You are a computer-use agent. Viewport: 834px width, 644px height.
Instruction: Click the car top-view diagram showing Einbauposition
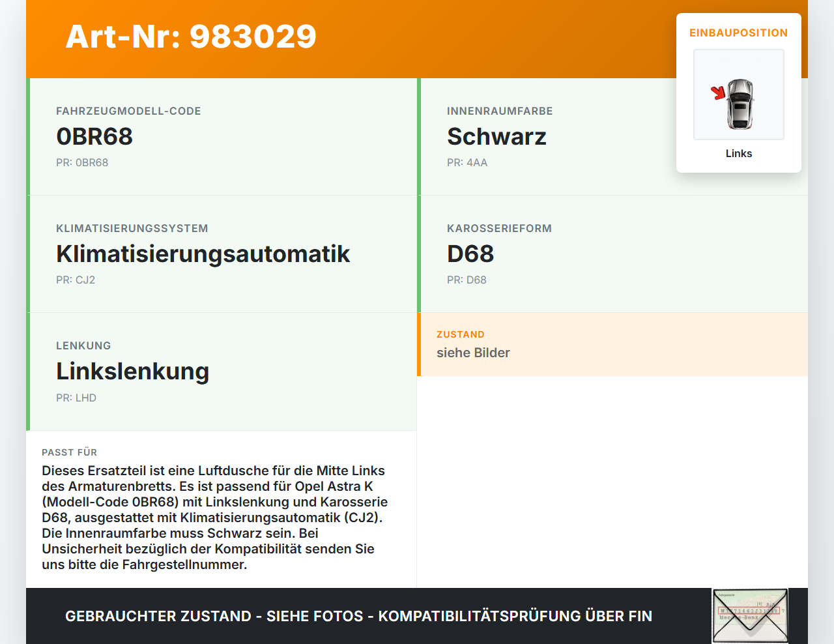pyautogui.click(x=738, y=95)
